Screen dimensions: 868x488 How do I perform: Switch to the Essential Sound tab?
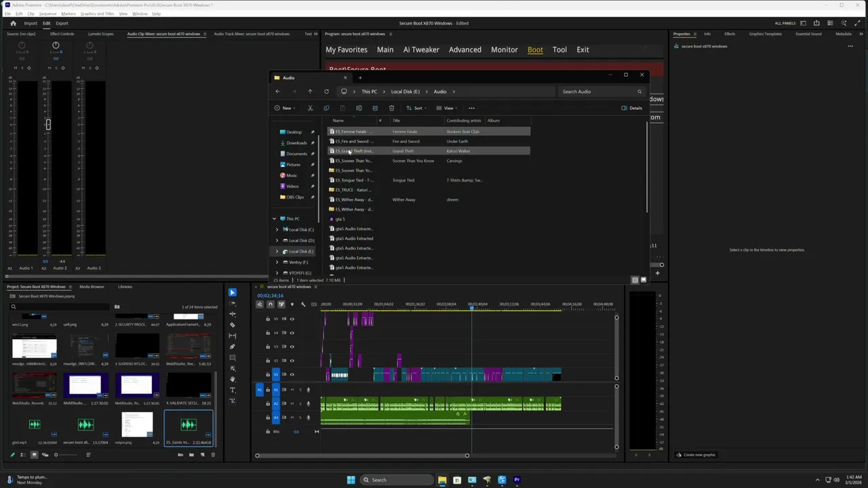[x=808, y=34]
